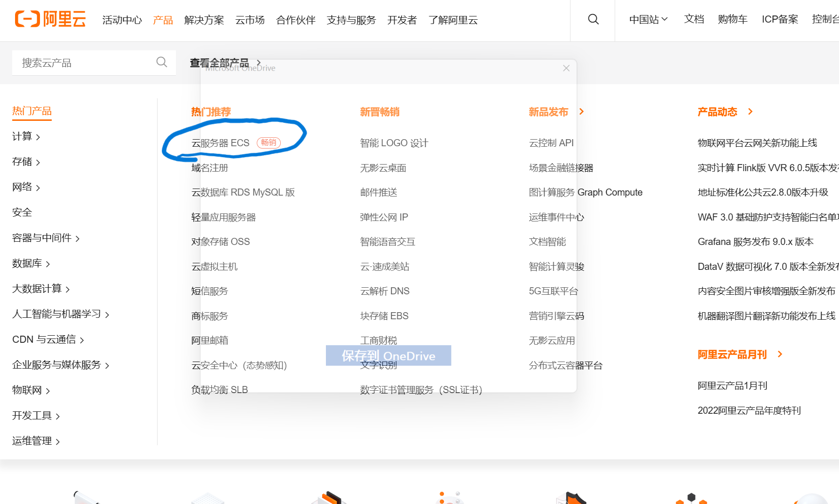Open 块存储 EBS link
The width and height of the screenshot is (839, 504).
pyautogui.click(x=384, y=316)
